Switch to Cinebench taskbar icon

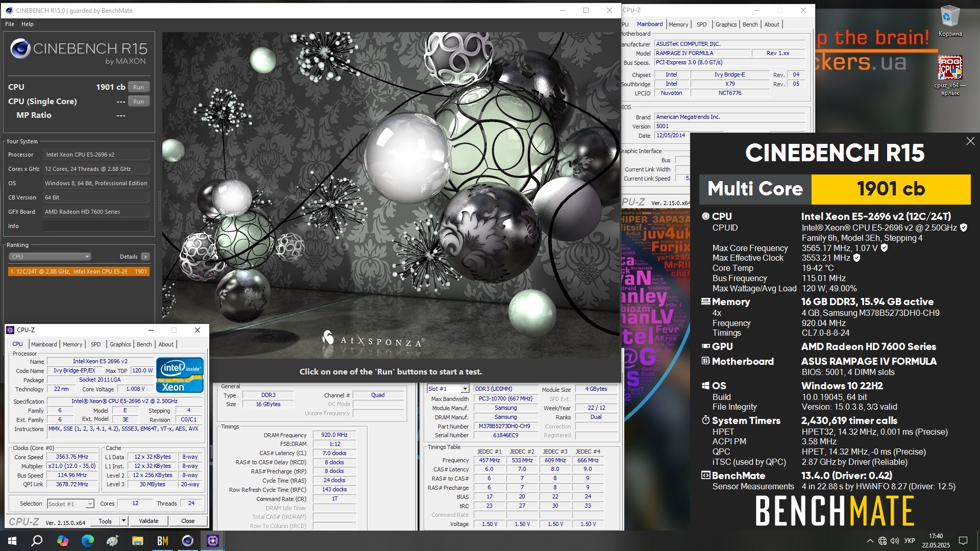[x=187, y=541]
